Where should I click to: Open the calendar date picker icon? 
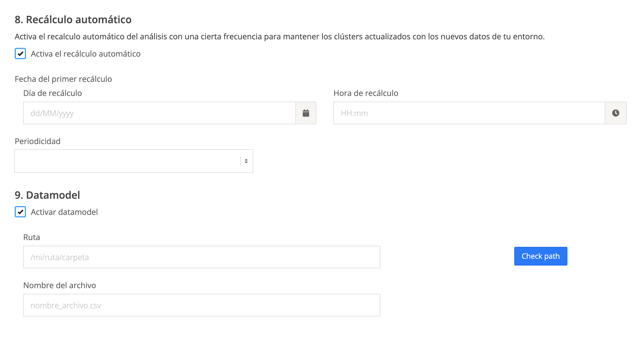(306, 113)
